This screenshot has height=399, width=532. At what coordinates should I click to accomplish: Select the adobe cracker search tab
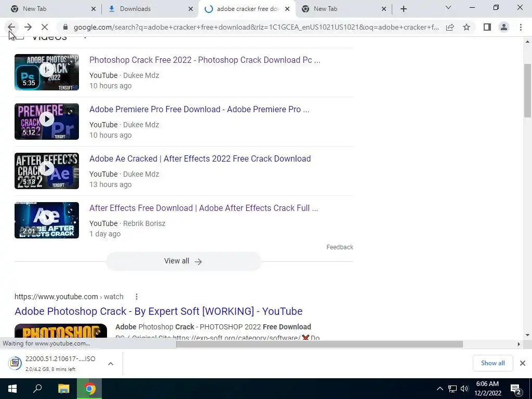247,9
